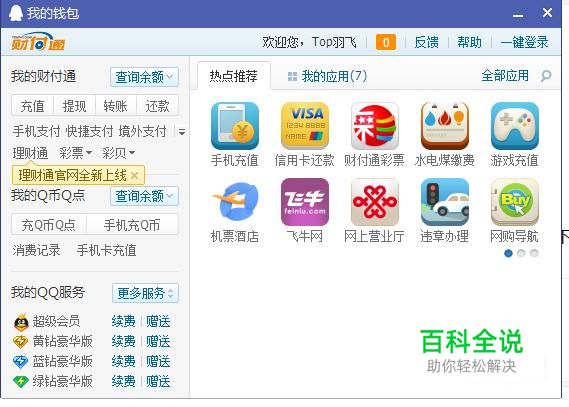The height and width of the screenshot is (407, 569).
Task: Click the 蓝钻豪华版 blue diamond icon
Action: (20, 362)
